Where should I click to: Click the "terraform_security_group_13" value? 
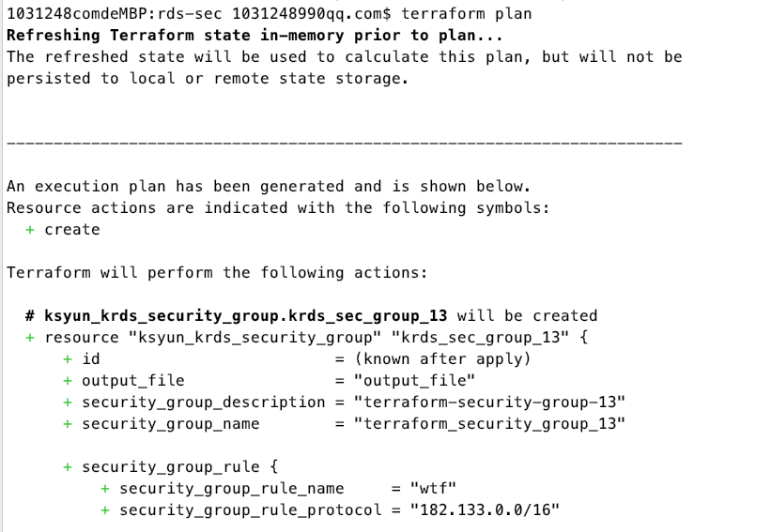tap(489, 424)
